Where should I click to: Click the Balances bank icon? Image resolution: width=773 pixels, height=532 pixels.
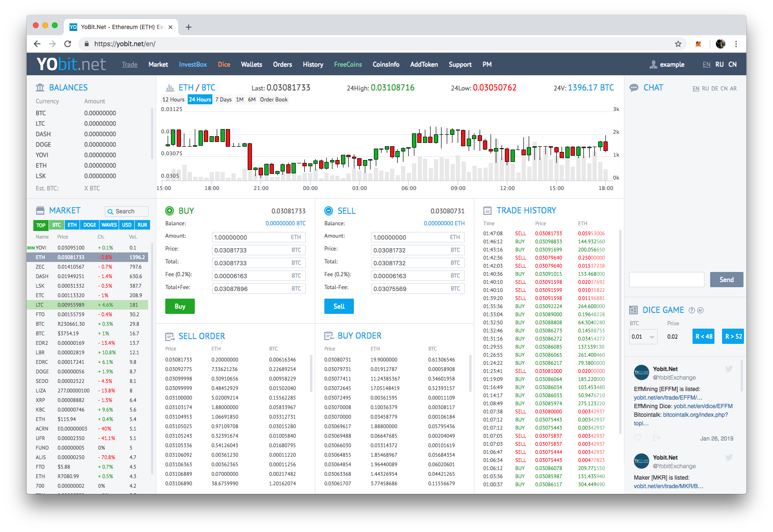point(40,88)
